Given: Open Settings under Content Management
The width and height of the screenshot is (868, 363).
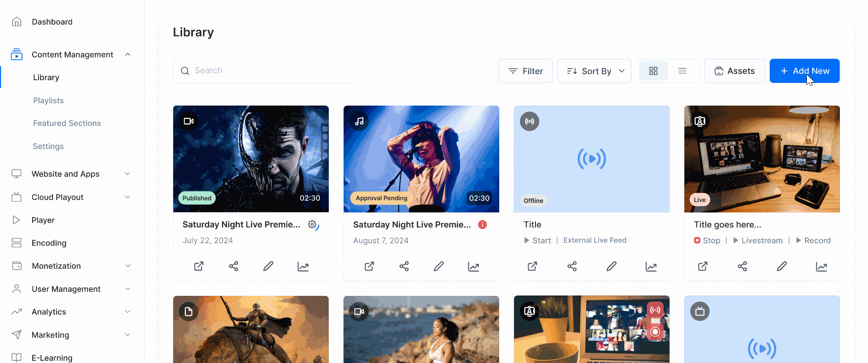Looking at the screenshot, I should [48, 146].
